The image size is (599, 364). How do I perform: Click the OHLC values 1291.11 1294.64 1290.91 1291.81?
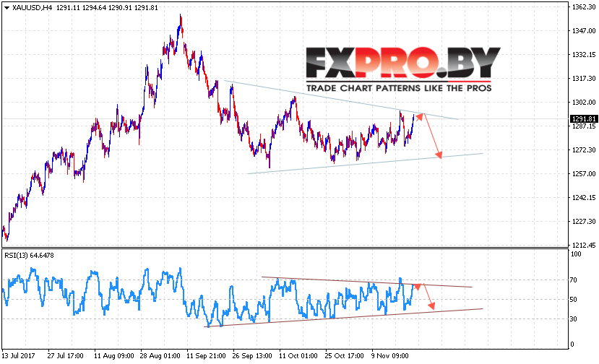pyautogui.click(x=107, y=8)
